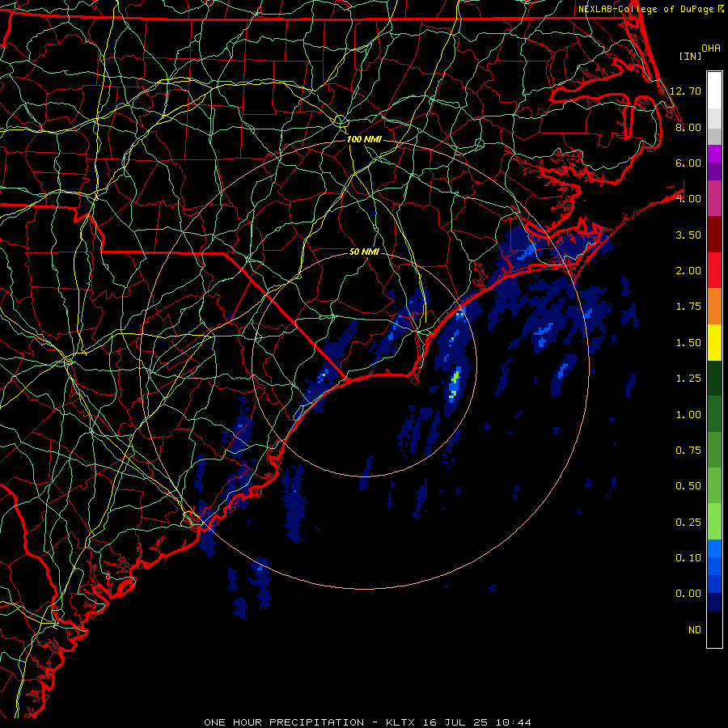Click the 'ND' legend label
Viewport: 728px width, 728px height.
(x=695, y=630)
